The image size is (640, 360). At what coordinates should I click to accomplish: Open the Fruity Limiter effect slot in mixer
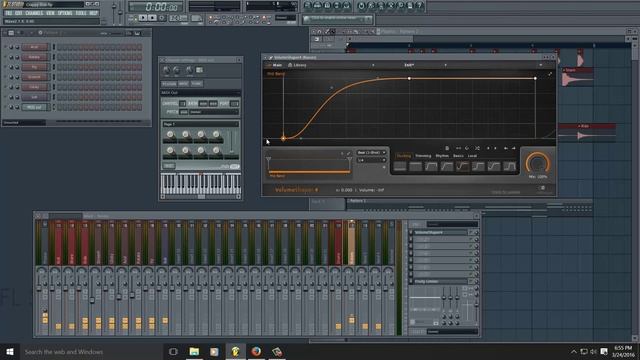[441, 281]
